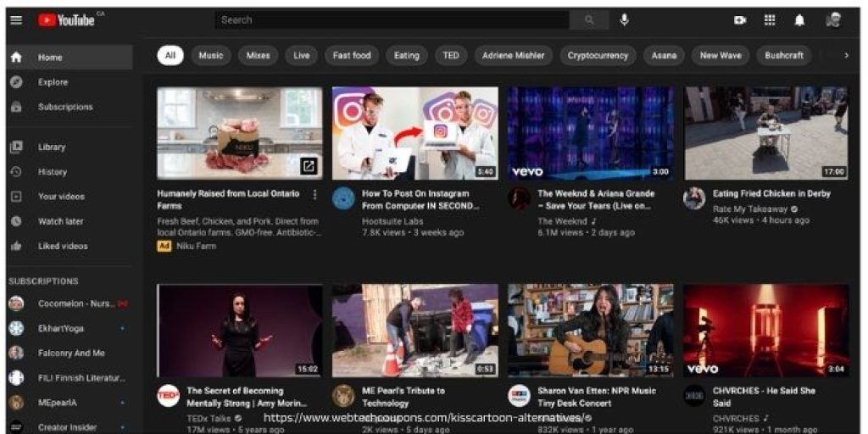Click the Cocomelon channel avatar
The height and width of the screenshot is (434, 868).
pyautogui.click(x=17, y=304)
